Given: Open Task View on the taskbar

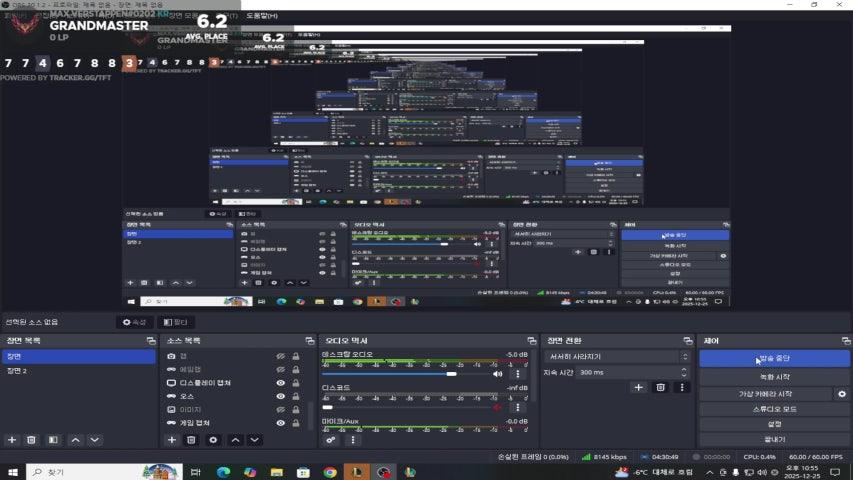Looking at the screenshot, I should coord(195,472).
